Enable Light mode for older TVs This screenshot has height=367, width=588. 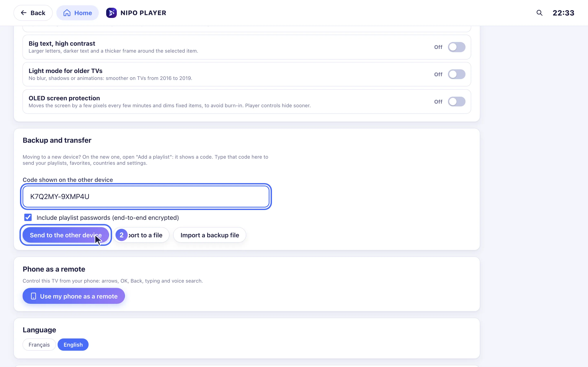coord(456,74)
